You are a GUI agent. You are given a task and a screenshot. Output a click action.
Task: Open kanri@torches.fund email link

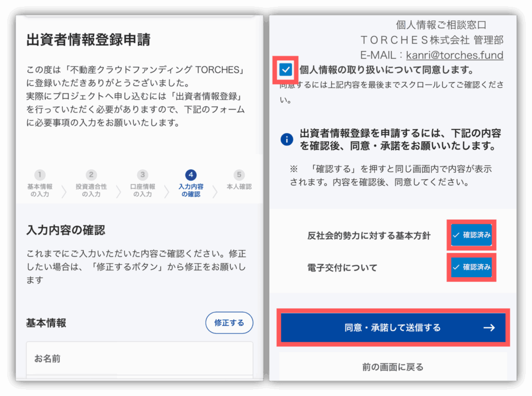[x=455, y=55]
